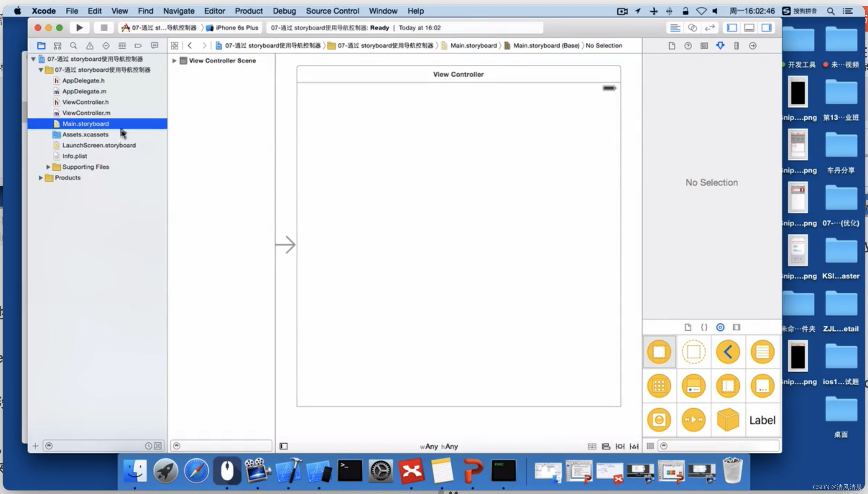Expand the View Controller Scene node

click(x=175, y=60)
